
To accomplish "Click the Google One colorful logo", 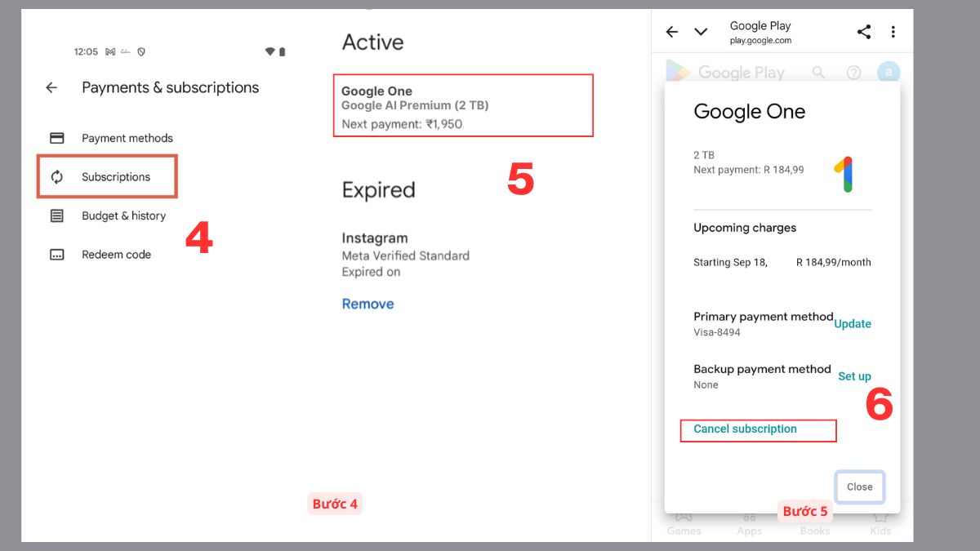I will point(843,175).
